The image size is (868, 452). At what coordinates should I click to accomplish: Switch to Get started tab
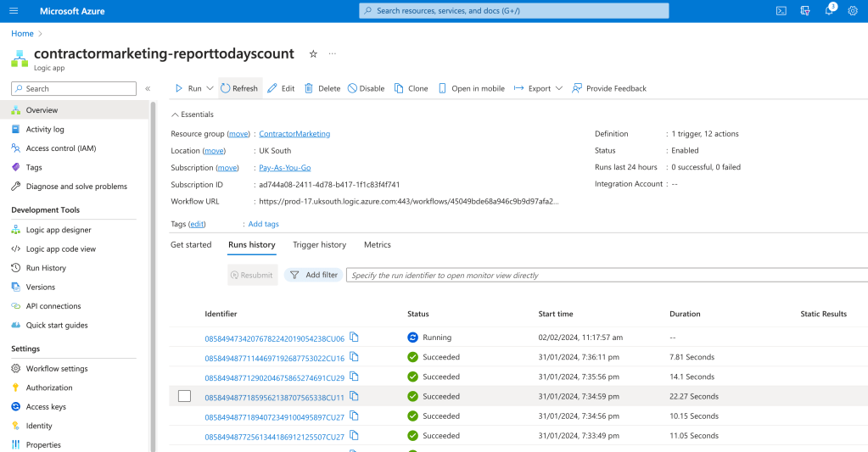click(x=191, y=244)
